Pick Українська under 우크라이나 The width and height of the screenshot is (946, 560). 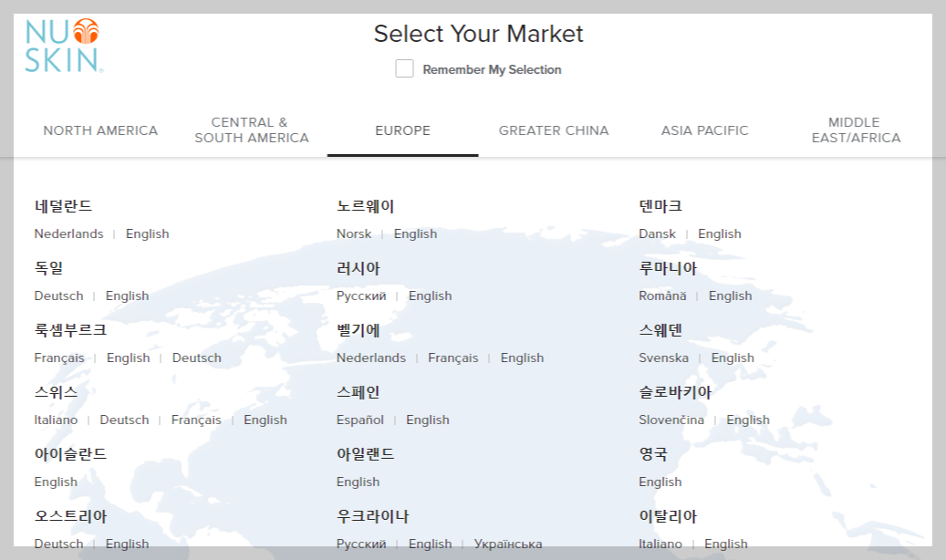(x=508, y=544)
